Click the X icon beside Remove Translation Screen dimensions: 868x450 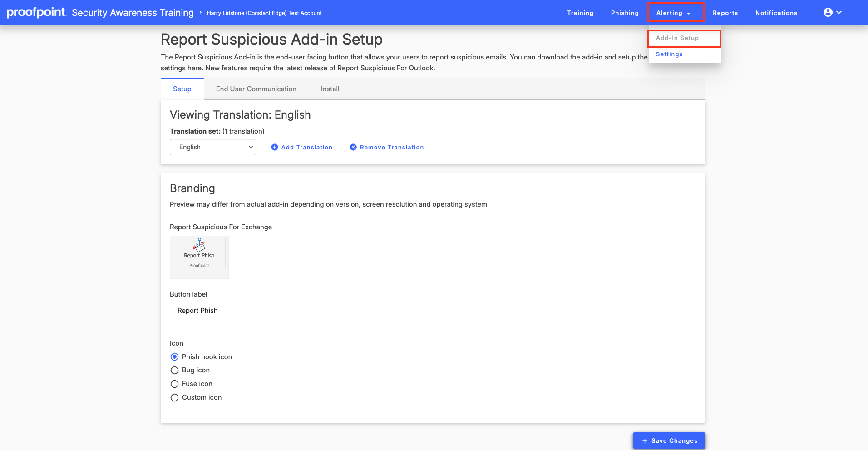pyautogui.click(x=353, y=147)
